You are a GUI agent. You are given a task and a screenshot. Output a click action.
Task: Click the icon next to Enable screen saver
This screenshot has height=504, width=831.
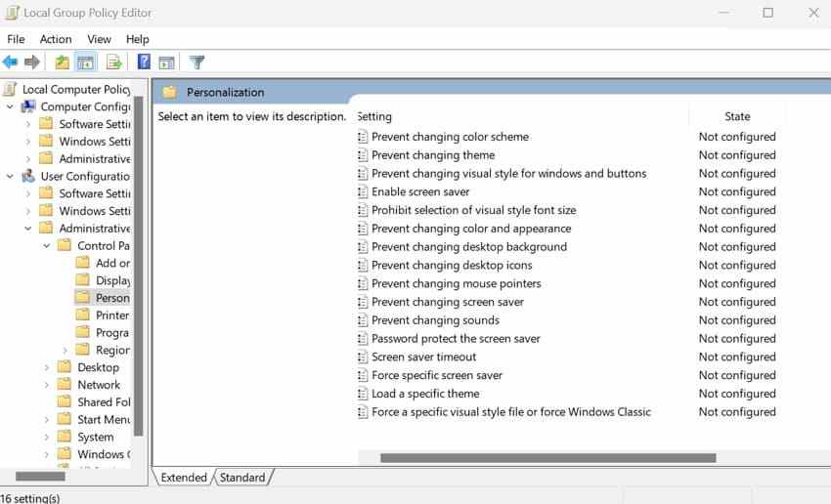point(363,191)
